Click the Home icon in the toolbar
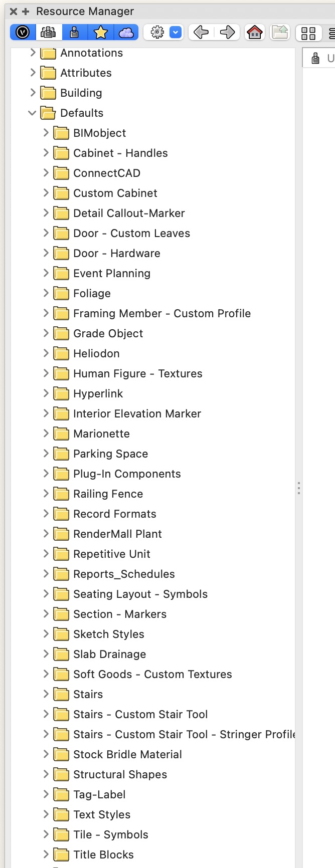The height and width of the screenshot is (868, 335). click(255, 32)
